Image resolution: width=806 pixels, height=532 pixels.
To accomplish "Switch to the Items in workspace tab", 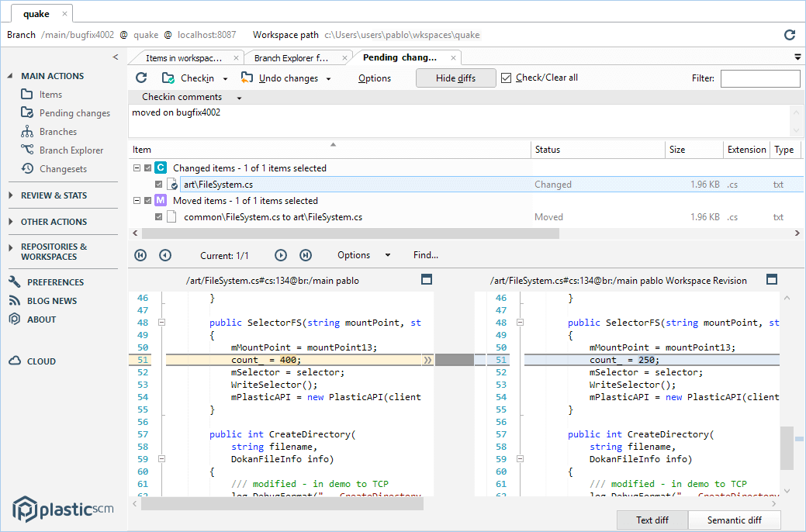I will coord(184,58).
